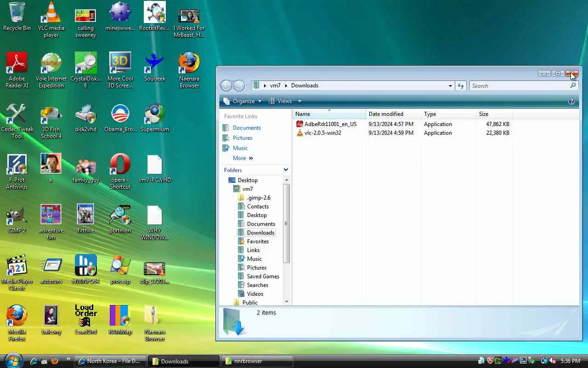Screen dimensions: 588x368
Task: Sort files by Name column header
Action: (329, 114)
